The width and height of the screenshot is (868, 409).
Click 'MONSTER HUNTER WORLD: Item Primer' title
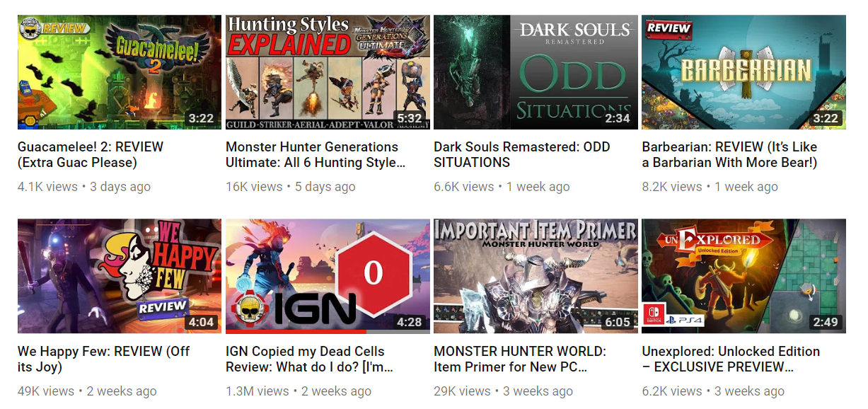(520, 359)
